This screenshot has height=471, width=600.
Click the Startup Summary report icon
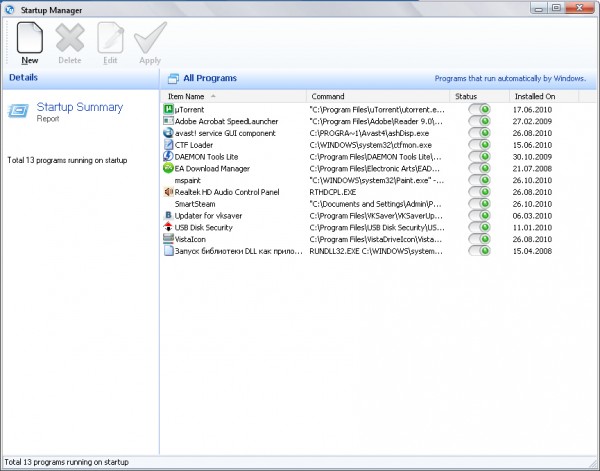(x=18, y=111)
